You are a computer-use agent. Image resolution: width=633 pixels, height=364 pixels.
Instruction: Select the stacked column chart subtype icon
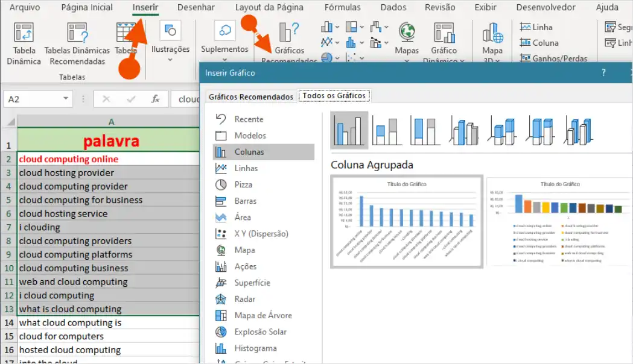click(x=387, y=130)
